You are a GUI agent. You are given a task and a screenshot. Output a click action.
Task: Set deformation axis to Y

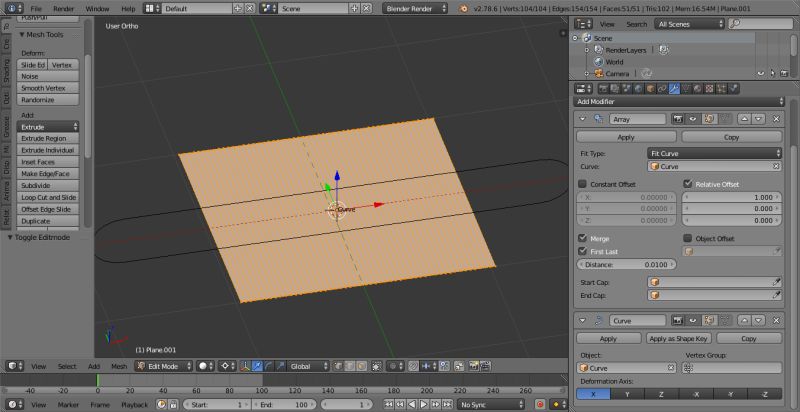(628, 394)
